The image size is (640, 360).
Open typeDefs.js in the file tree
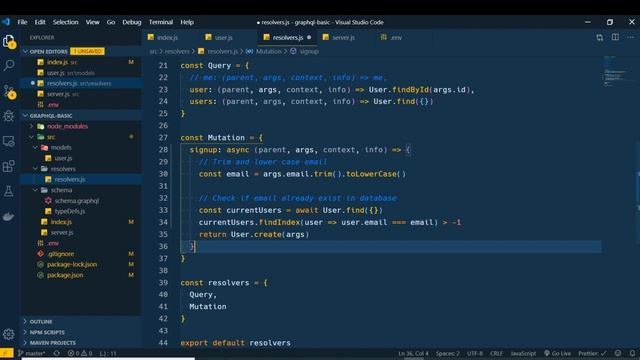pos(70,211)
